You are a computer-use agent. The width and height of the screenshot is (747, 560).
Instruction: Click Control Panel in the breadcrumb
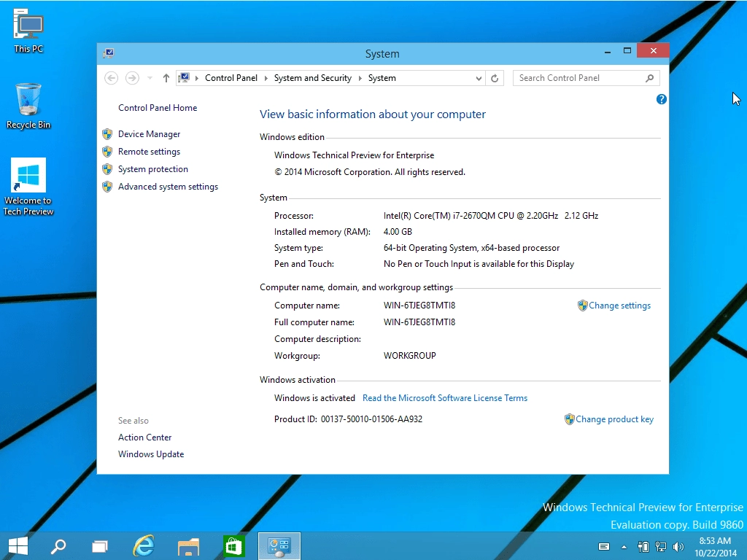point(231,78)
